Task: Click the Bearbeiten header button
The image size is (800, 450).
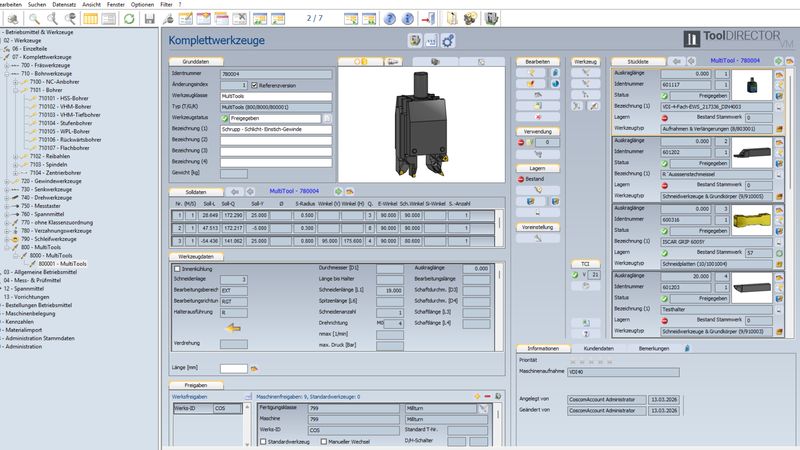Action: tap(538, 61)
